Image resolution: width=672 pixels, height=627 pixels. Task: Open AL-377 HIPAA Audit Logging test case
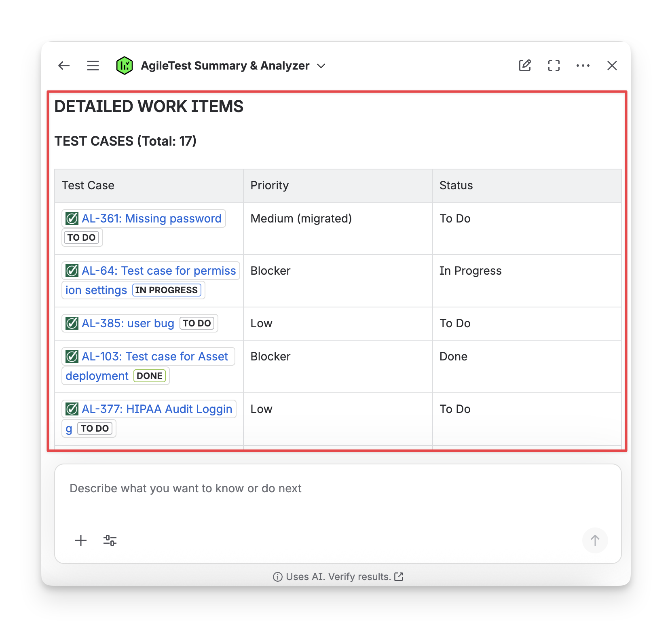point(157,409)
